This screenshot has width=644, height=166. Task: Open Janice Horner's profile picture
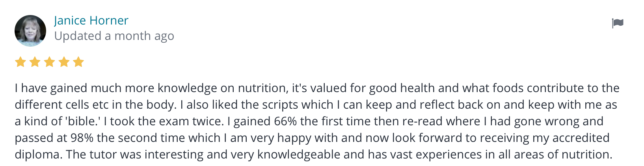pos(30,31)
